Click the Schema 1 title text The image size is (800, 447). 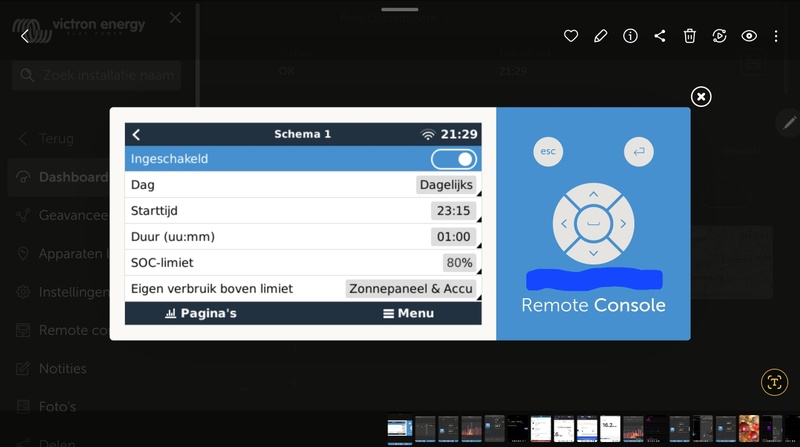pyautogui.click(x=303, y=134)
